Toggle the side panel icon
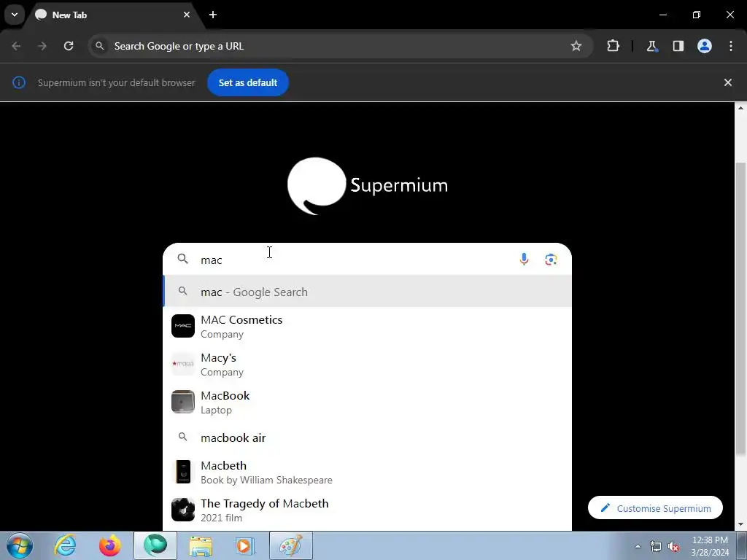 (x=678, y=46)
